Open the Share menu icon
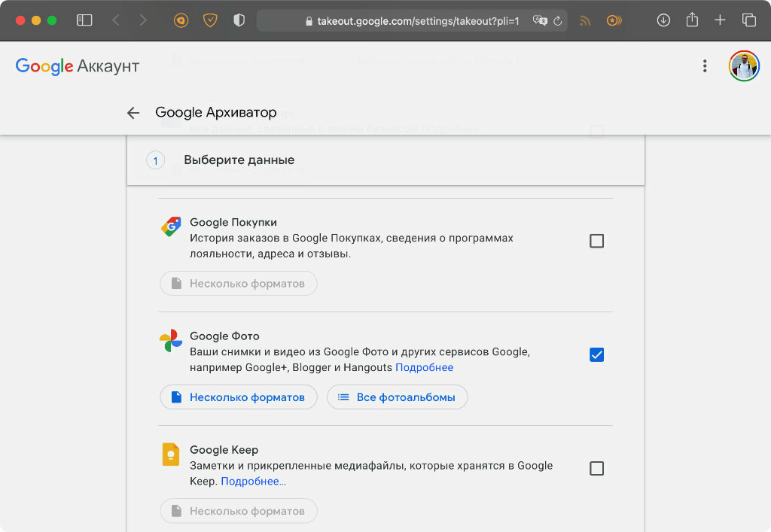 [692, 20]
